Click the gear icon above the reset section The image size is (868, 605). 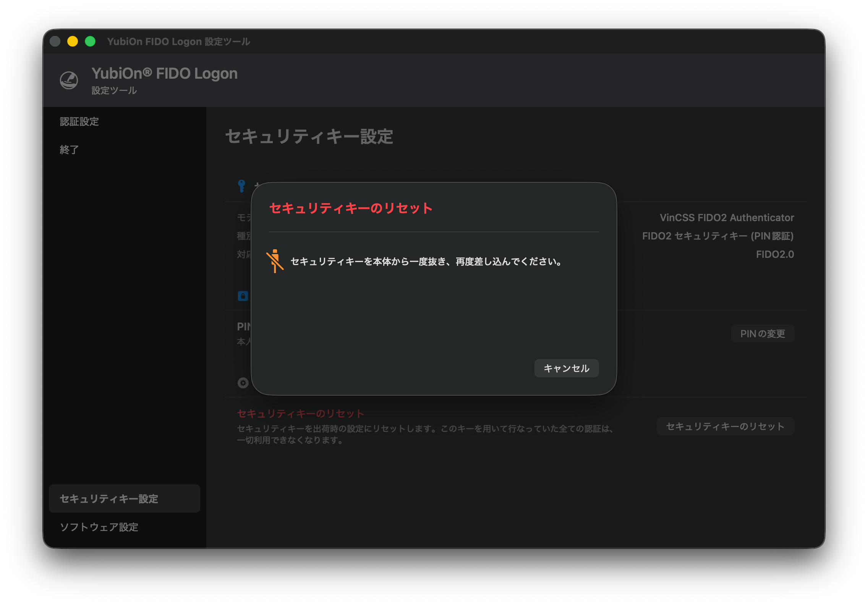(243, 383)
